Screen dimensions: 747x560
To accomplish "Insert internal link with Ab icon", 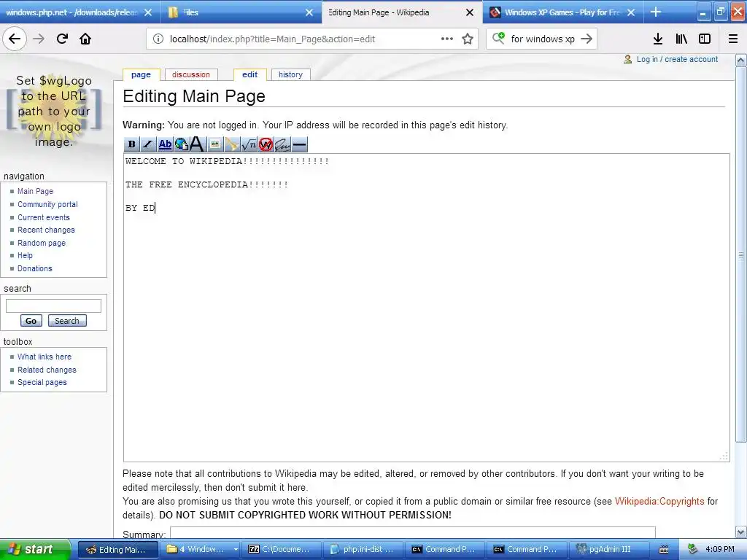I will click(x=165, y=144).
